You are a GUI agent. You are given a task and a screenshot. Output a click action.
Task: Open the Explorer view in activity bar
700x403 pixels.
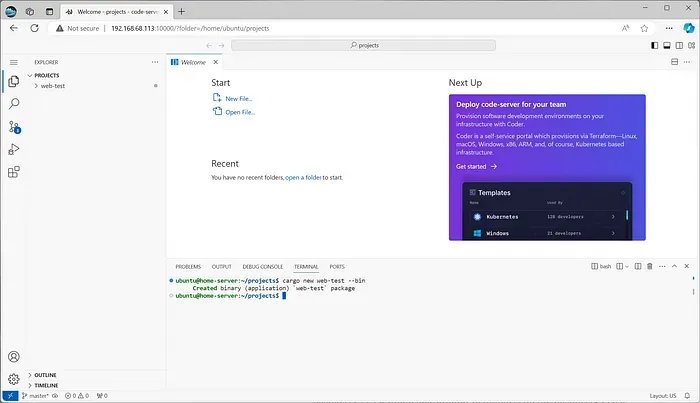coord(14,81)
